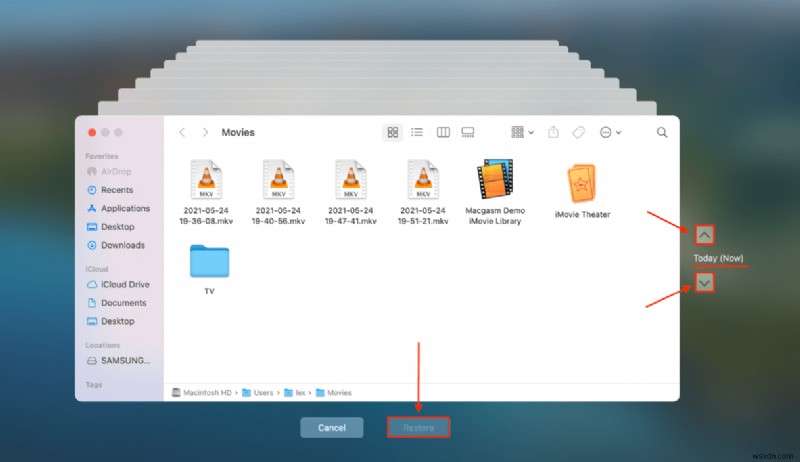Viewport: 800px width, 462px height.
Task: Go back with the left chevron
Action: click(182, 133)
